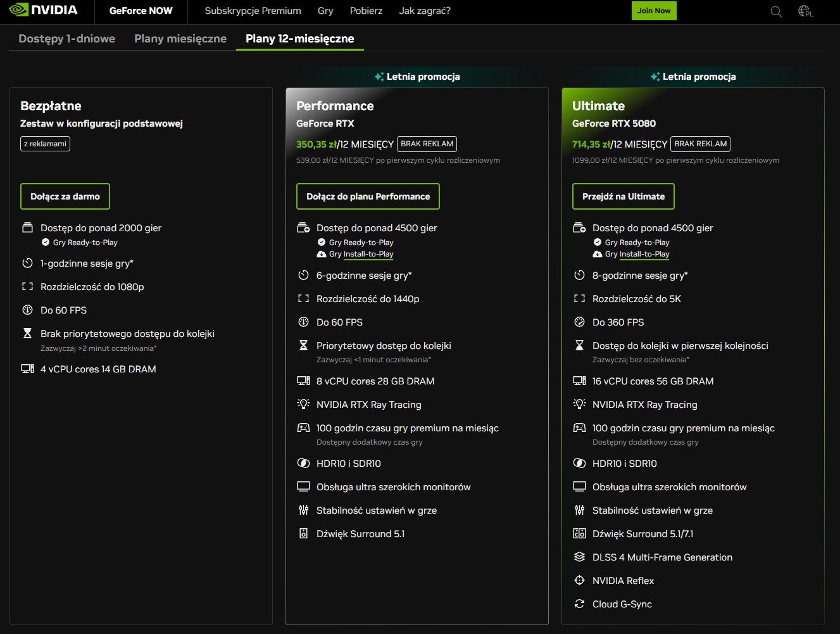840x634 pixels.
Task: Switch to 'Dostępy 1-dniowe' tab
Action: click(x=67, y=39)
